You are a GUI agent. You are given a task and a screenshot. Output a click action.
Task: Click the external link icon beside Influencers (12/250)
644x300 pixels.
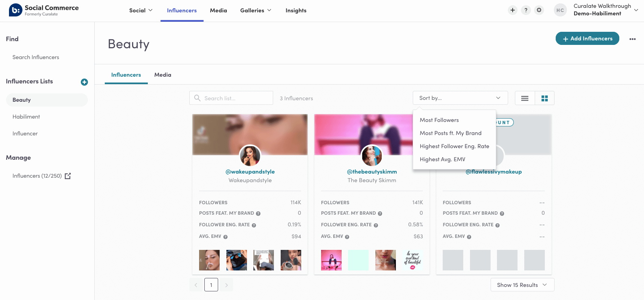pyautogui.click(x=68, y=176)
